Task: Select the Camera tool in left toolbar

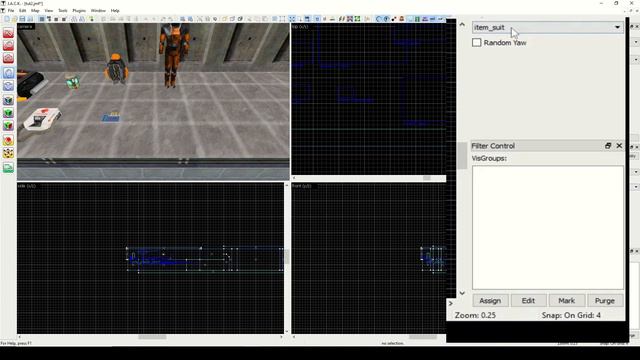Action: point(8,58)
